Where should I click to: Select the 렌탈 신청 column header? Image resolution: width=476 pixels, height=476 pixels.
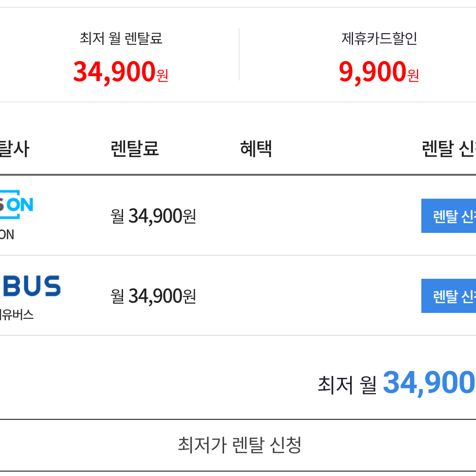[x=449, y=149]
